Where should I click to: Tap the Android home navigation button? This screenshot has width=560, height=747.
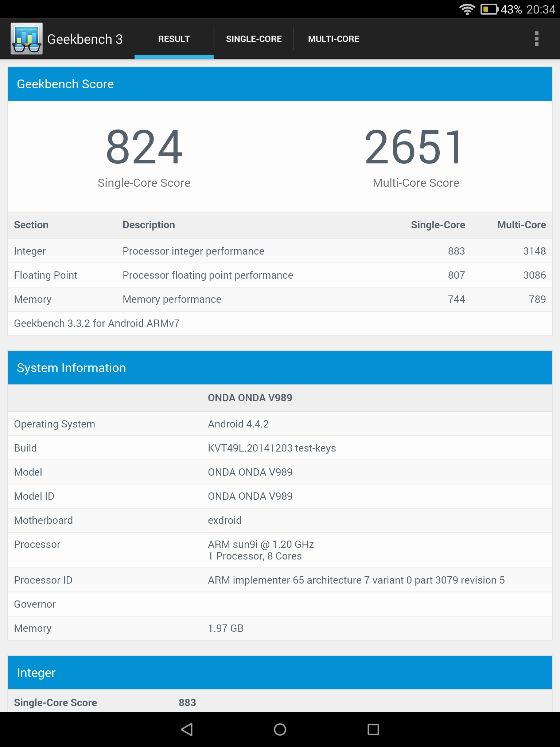tap(280, 729)
